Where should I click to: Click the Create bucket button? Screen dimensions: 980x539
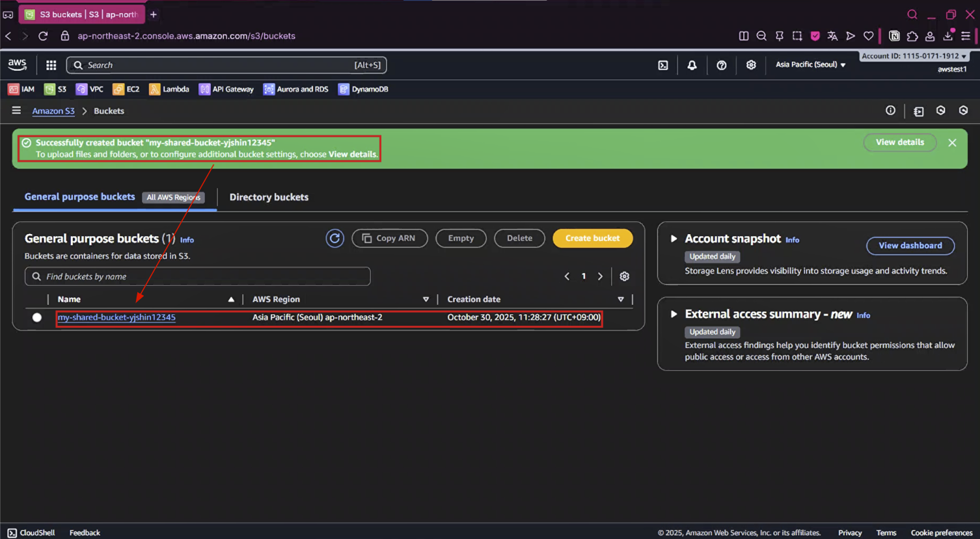592,238
